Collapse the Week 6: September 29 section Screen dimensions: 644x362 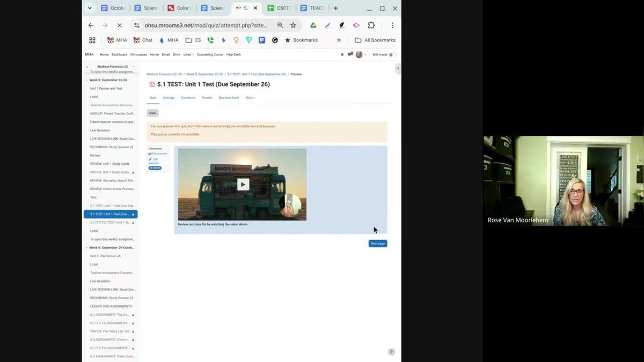pos(87,248)
